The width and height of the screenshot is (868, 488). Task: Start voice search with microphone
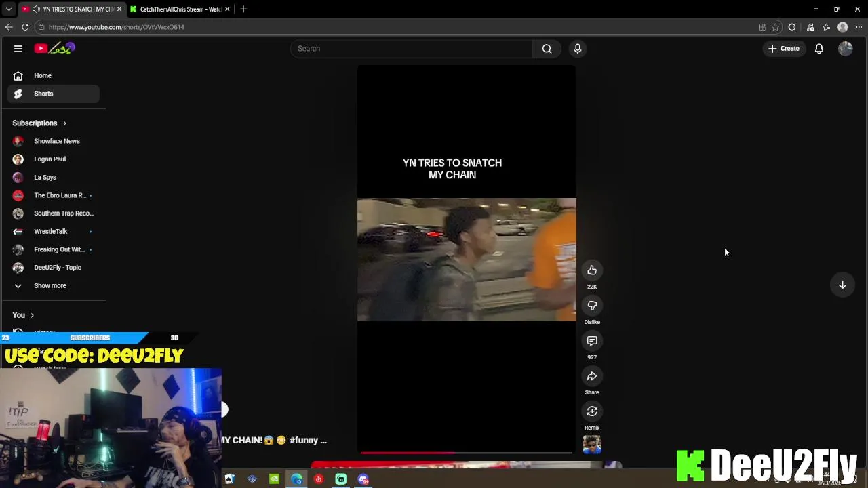point(578,48)
